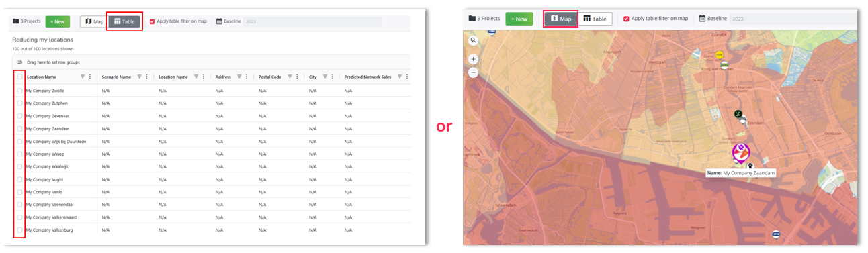Open filter icon on Scenario Name column

[139, 77]
